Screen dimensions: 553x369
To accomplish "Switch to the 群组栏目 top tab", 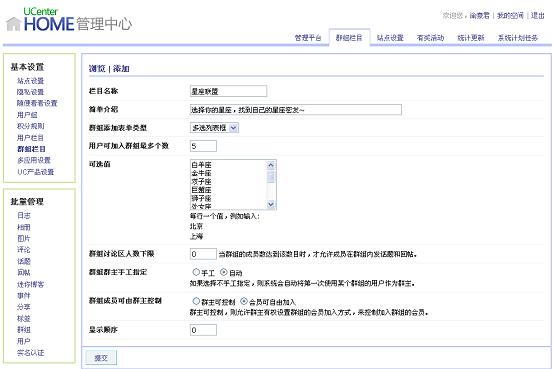I will (349, 38).
